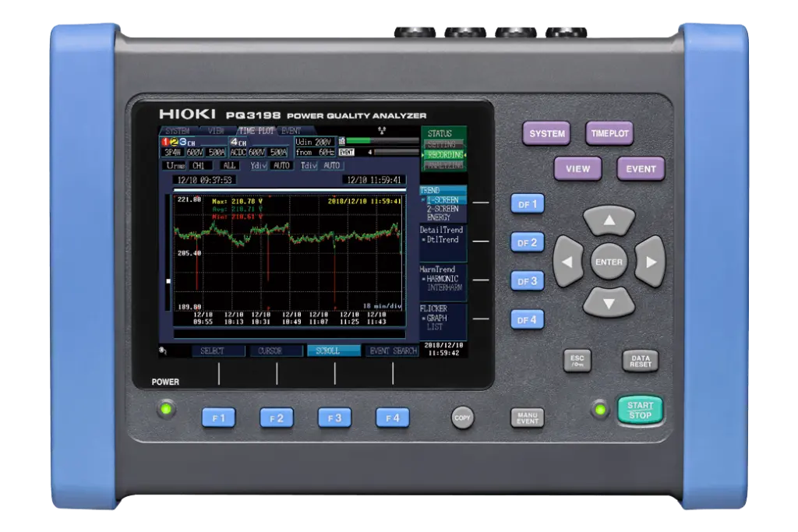Screen dimensions: 798x532
Task: Click the ACDC setting for channel 4
Action: pyautogui.click(x=238, y=152)
